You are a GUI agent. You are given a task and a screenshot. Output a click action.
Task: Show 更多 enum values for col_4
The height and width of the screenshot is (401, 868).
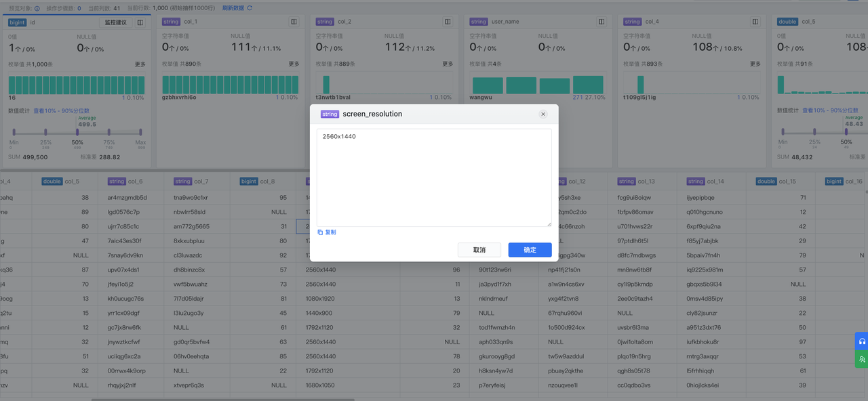[755, 64]
